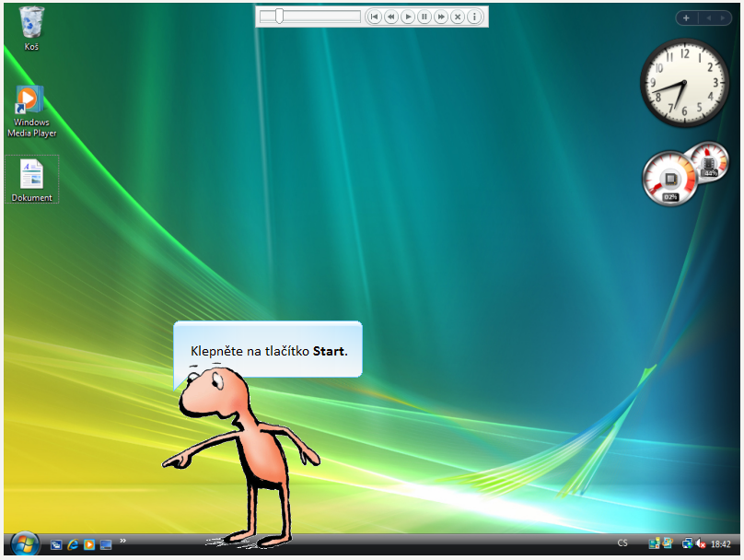744x560 pixels.
Task: Click the muted volume speaker icon
Action: click(x=701, y=543)
